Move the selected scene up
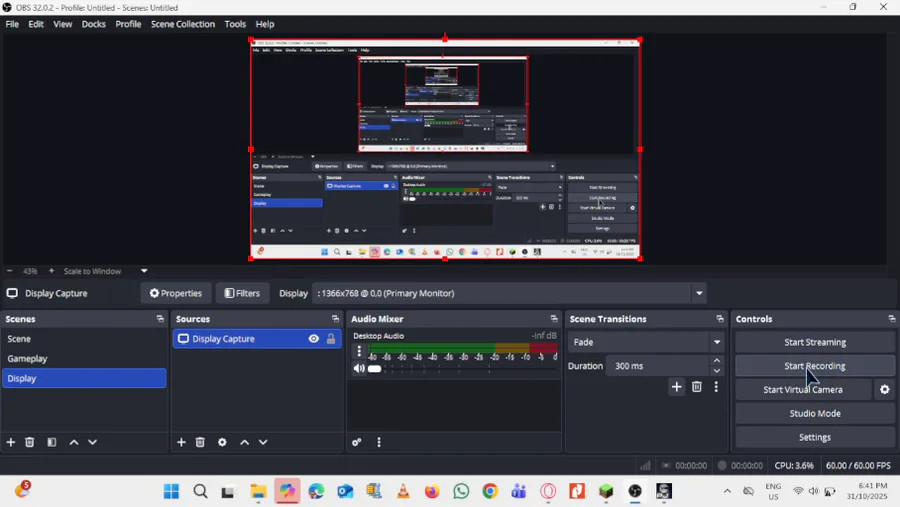This screenshot has width=900, height=507. click(73, 442)
